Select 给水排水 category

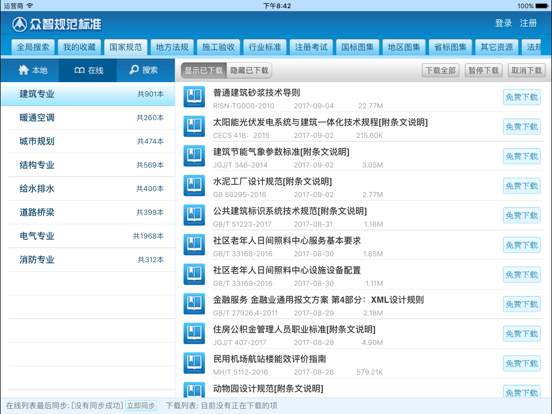point(88,189)
